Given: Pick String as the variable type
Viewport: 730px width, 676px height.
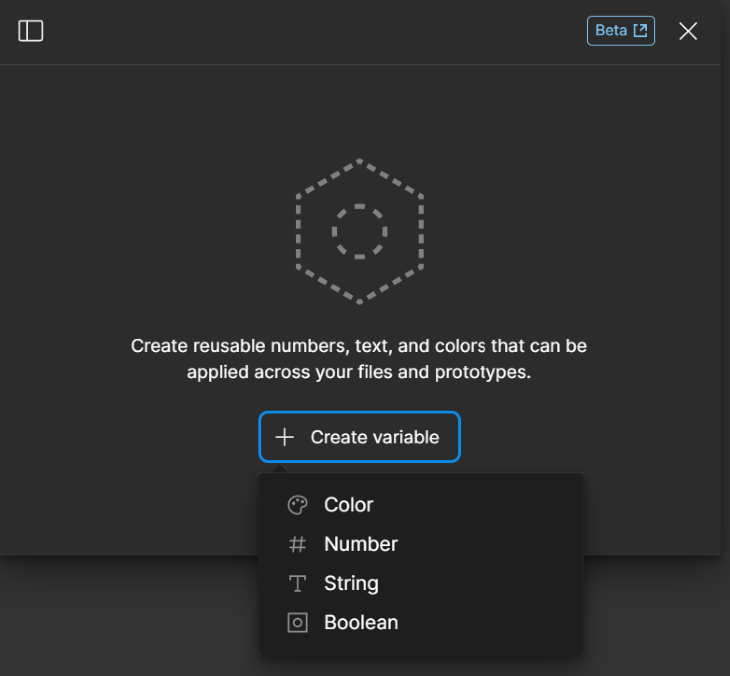Looking at the screenshot, I should click(x=351, y=583).
